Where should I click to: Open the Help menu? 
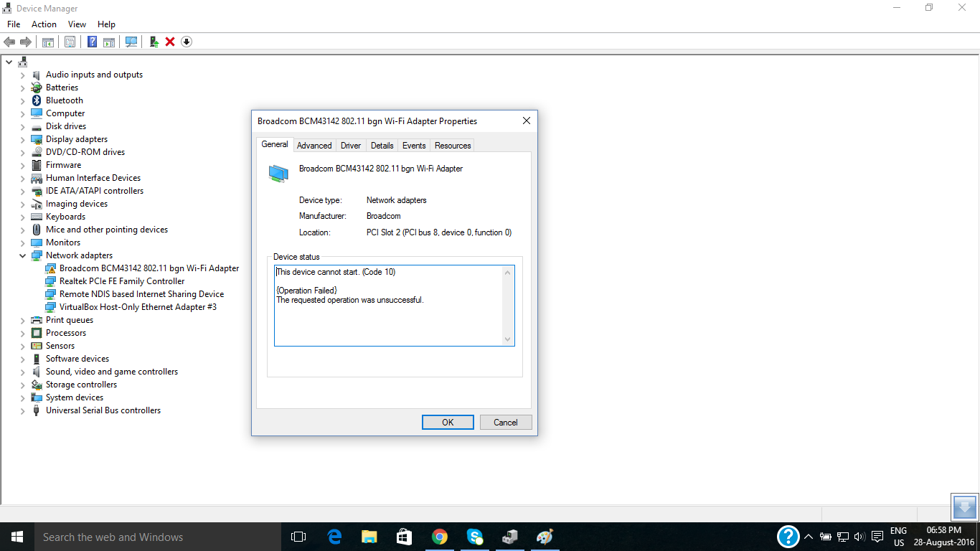tap(106, 24)
